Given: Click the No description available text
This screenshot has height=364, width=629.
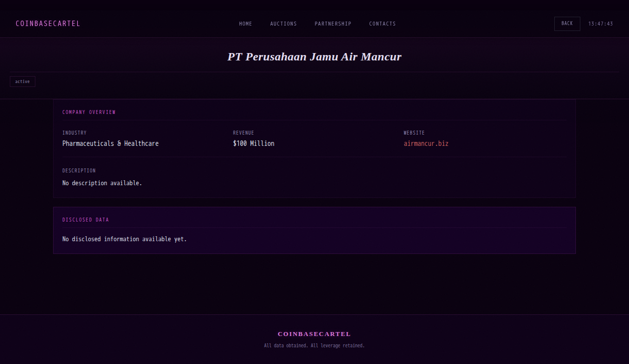Looking at the screenshot, I should tap(102, 183).
